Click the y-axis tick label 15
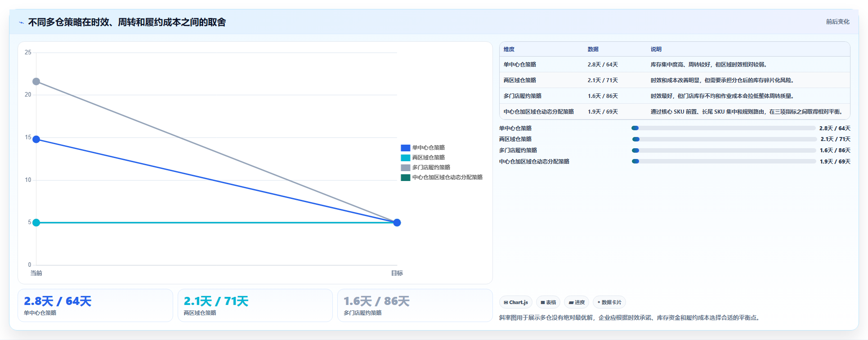 28,137
